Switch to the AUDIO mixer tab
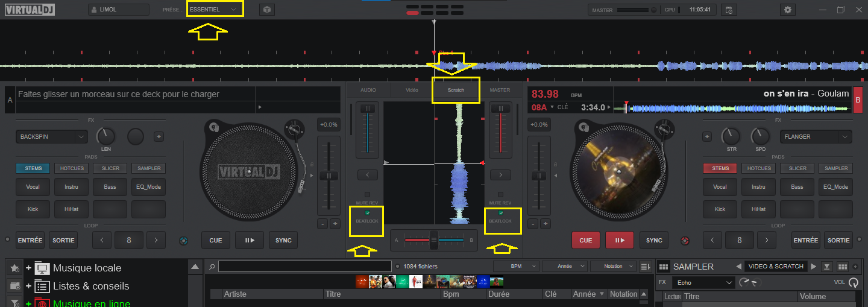 coord(368,90)
